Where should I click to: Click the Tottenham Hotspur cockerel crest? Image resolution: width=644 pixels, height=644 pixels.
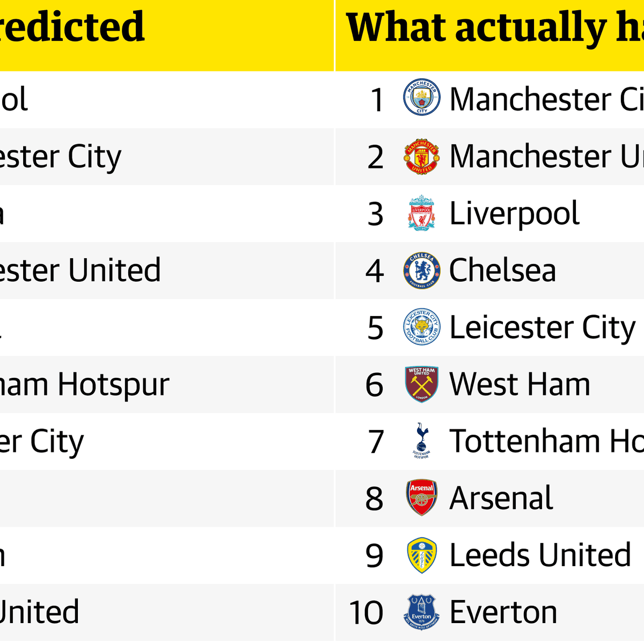[421, 441]
